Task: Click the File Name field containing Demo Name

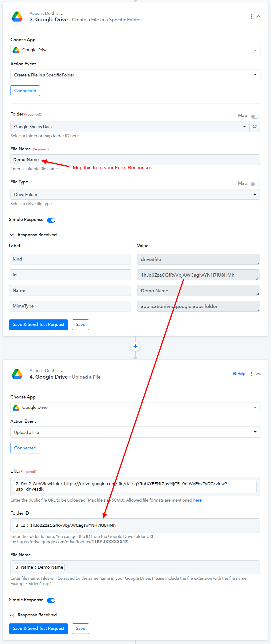Action: (x=135, y=159)
